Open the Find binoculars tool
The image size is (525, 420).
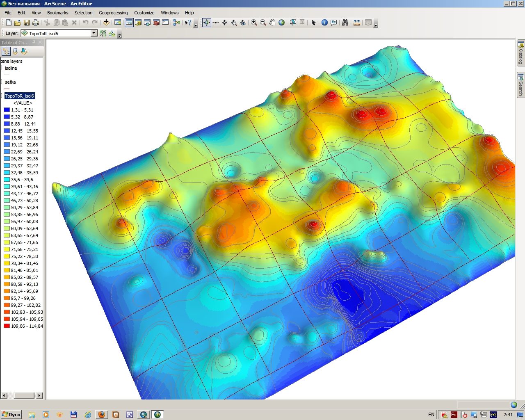pyautogui.click(x=345, y=23)
